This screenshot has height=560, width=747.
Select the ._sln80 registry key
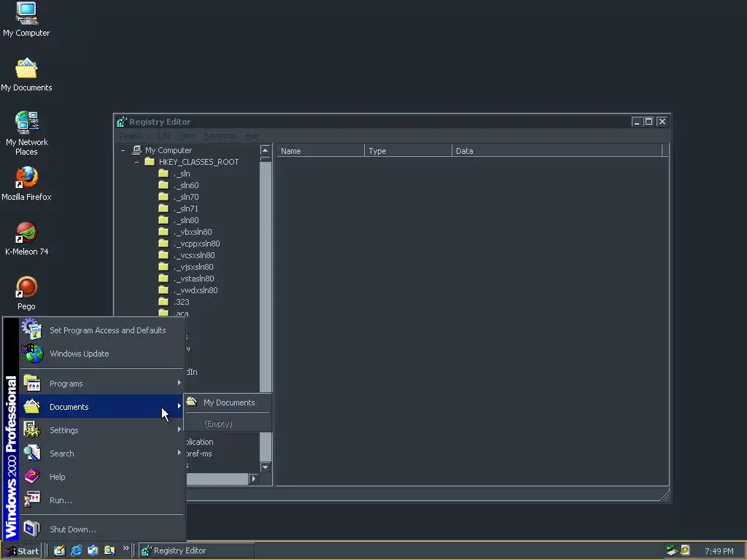(x=186, y=220)
